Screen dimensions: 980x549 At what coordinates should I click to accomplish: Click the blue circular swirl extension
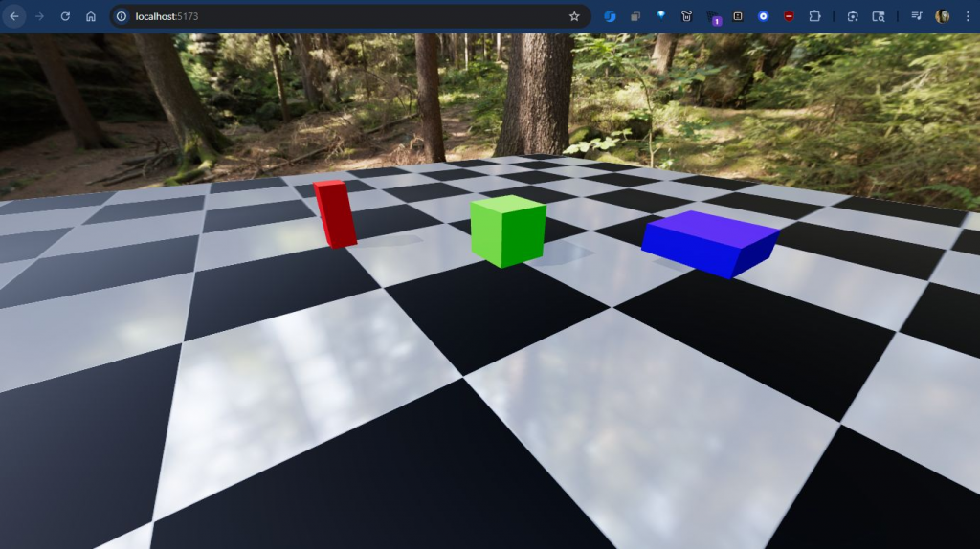[x=609, y=16]
